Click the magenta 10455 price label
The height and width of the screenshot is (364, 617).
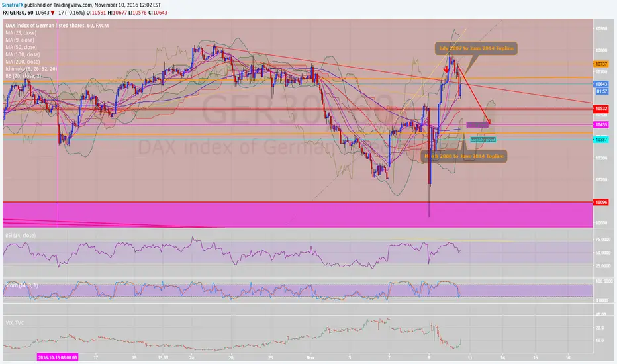pyautogui.click(x=601, y=124)
